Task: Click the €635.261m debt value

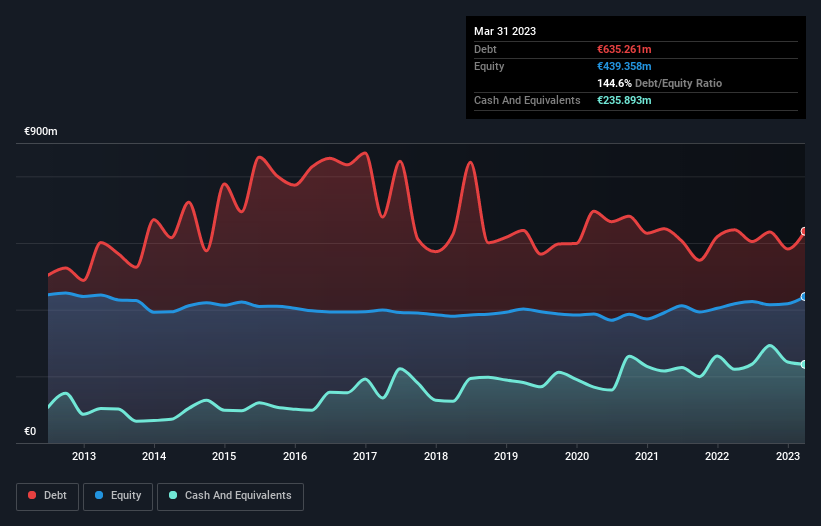Action: pos(624,49)
